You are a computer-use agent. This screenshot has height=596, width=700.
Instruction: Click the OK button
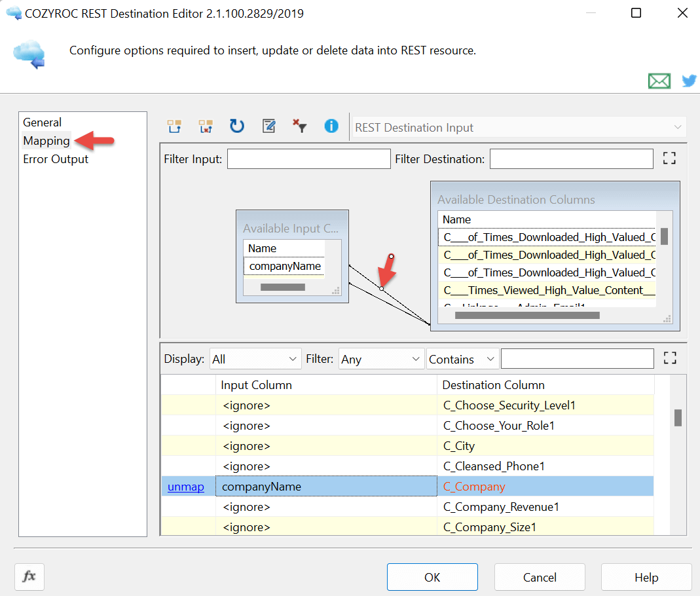pyautogui.click(x=432, y=577)
